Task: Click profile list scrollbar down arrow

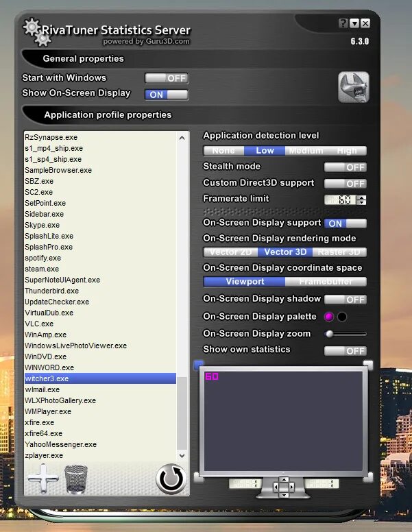Action: pyautogui.click(x=182, y=455)
